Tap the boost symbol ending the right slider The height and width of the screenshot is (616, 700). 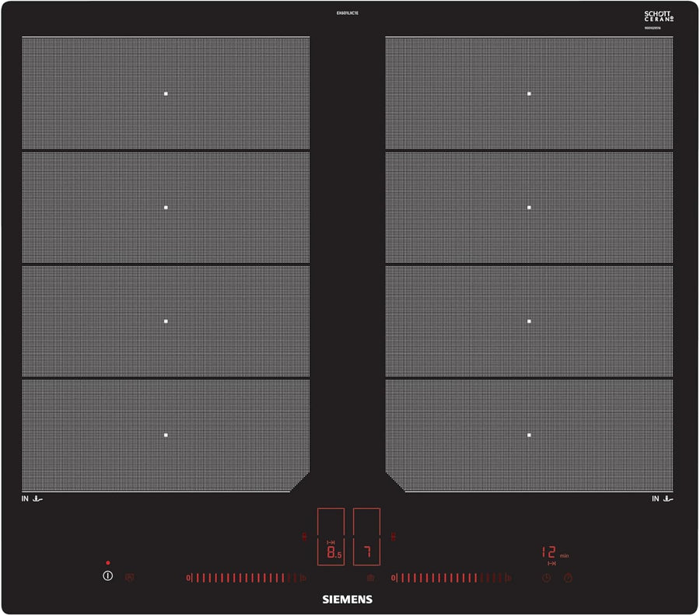(509, 578)
